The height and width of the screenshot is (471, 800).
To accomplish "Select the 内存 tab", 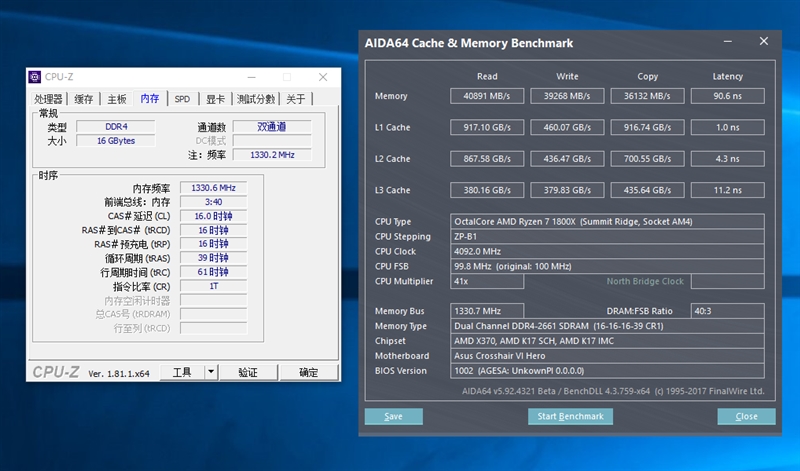I will coord(149,98).
